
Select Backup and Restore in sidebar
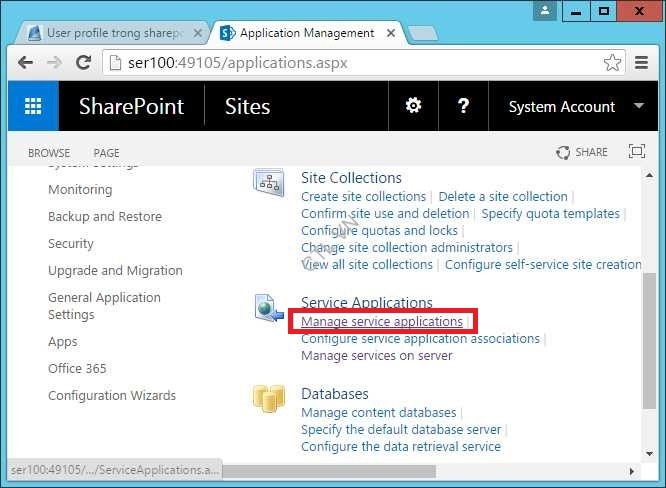click(x=104, y=216)
